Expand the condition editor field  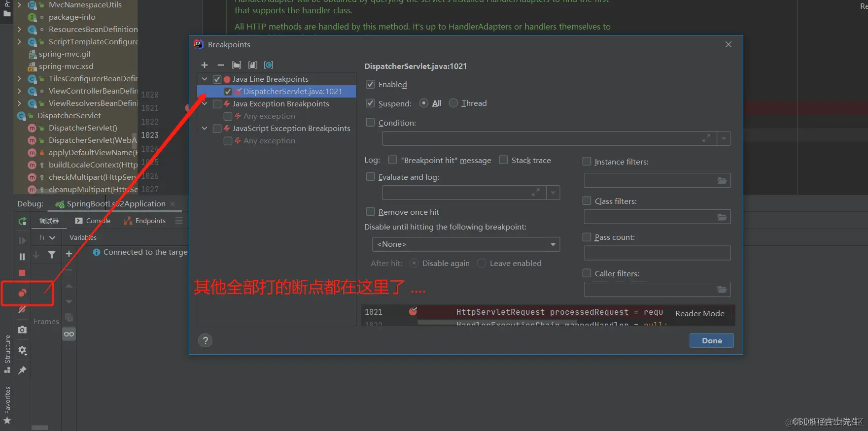click(706, 138)
